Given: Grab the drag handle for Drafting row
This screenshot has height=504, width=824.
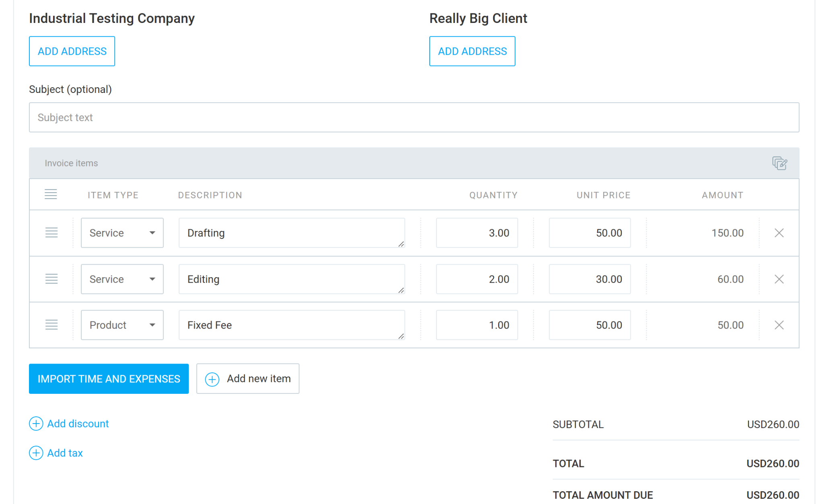Looking at the screenshot, I should tap(51, 232).
